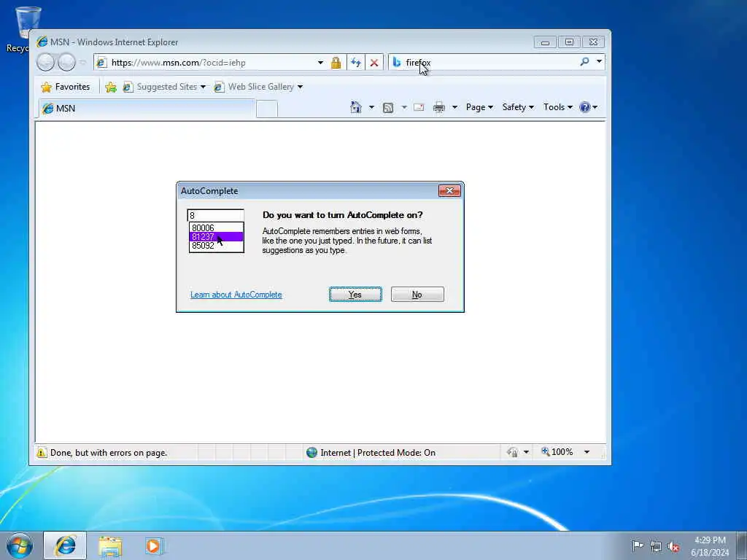Click the RSS Feeds icon
Image resolution: width=747 pixels, height=560 pixels.
388,108
